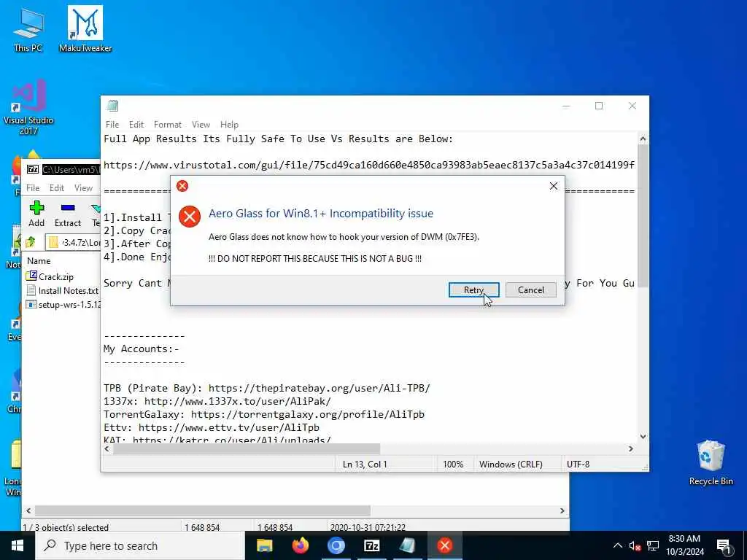Screen dimensions: 747x560
Task: Click Notepad title bar icon
Action: [x=113, y=106]
